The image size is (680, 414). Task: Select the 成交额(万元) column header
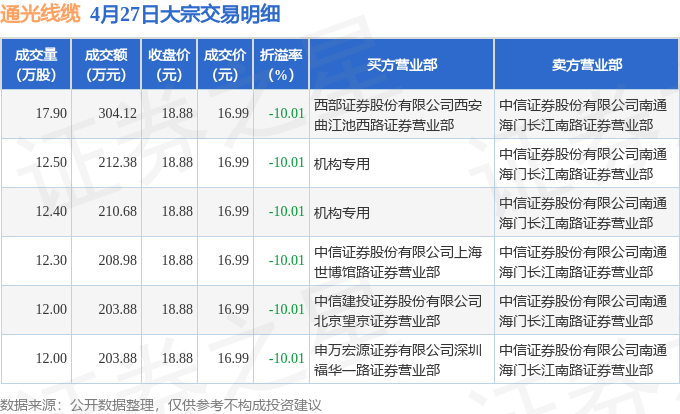point(106,65)
